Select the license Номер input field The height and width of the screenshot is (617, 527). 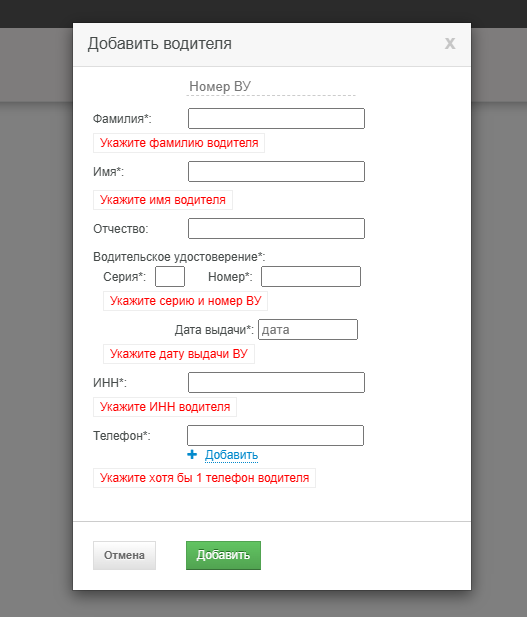311,277
